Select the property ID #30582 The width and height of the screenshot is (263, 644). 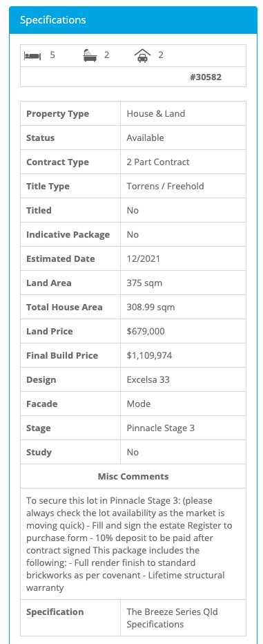(206, 77)
